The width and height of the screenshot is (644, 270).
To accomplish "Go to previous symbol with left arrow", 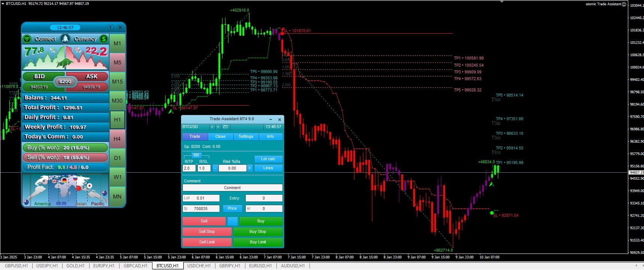I will click(x=212, y=127).
